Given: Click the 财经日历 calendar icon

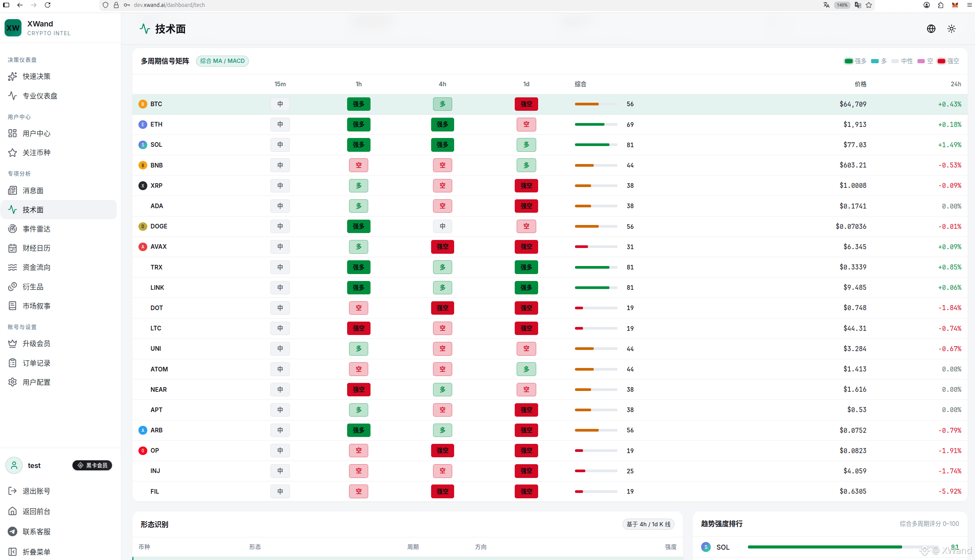Looking at the screenshot, I should tap(13, 248).
